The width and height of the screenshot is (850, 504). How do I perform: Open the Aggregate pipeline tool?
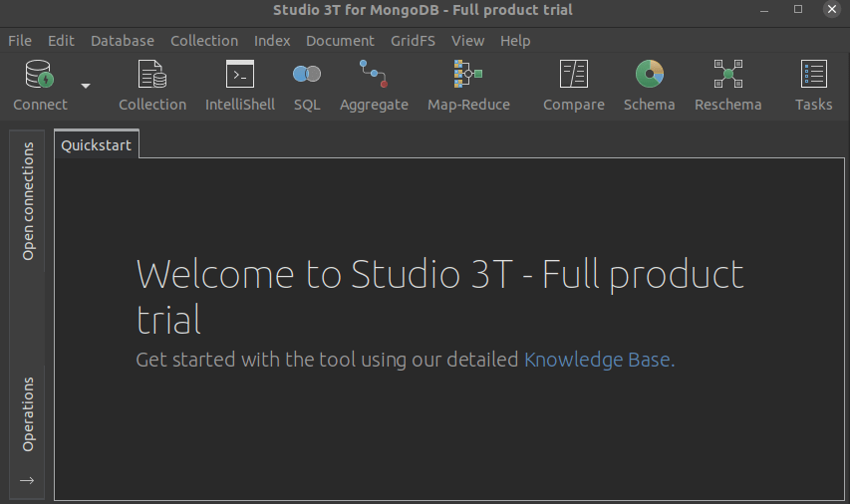coord(374,85)
